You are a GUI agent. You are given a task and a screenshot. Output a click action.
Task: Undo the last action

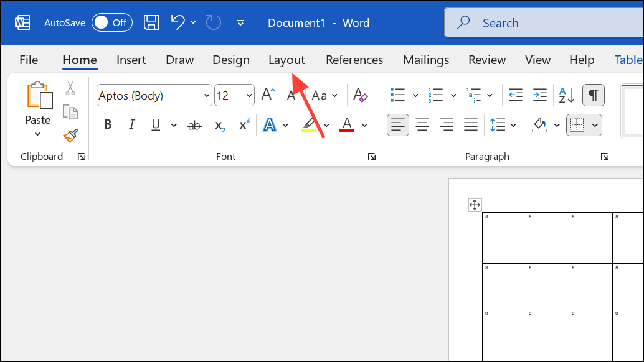tap(178, 22)
